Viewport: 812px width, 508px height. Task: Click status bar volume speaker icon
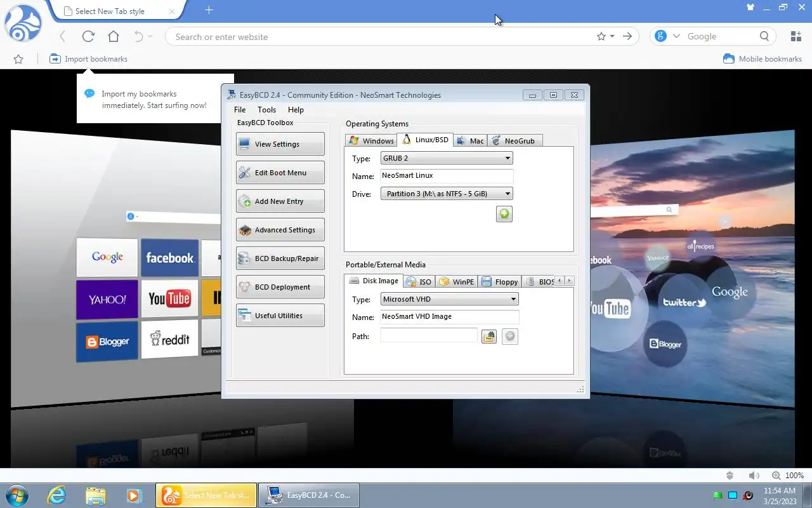point(754,476)
